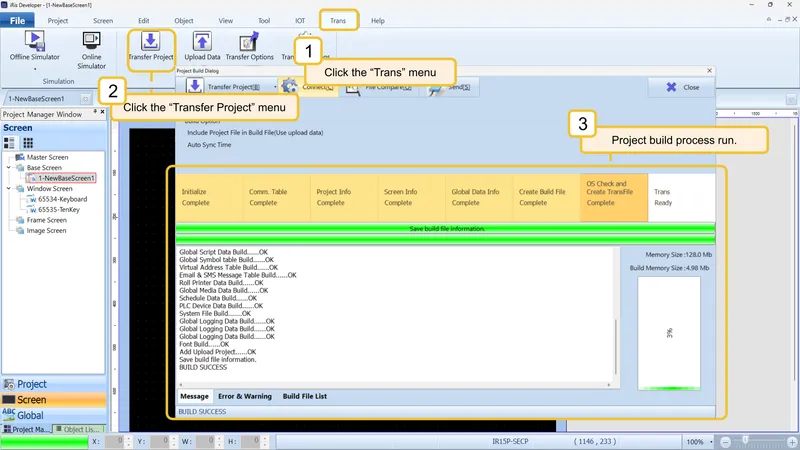Click the X coordinate spinner field
Screen dimensions: 800x450
(115, 441)
